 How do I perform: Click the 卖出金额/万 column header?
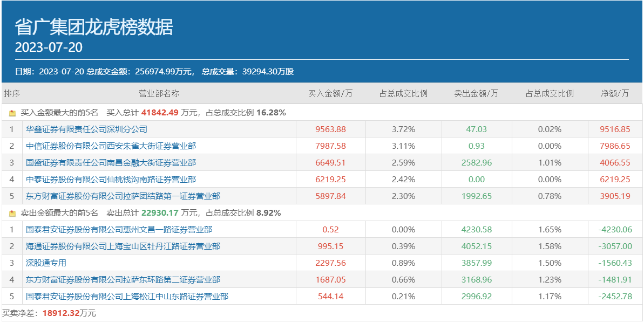(477, 94)
